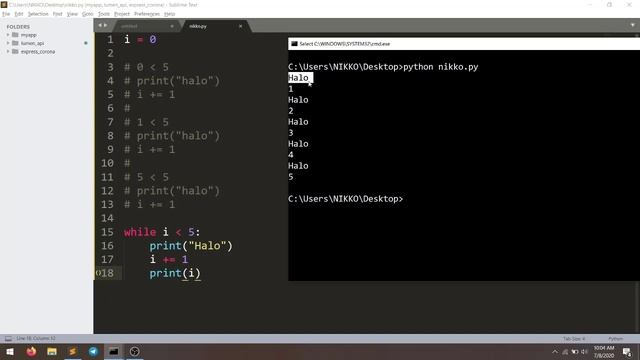Open battery status tray icon
The width and height of the screenshot is (640, 360).
pos(575,352)
